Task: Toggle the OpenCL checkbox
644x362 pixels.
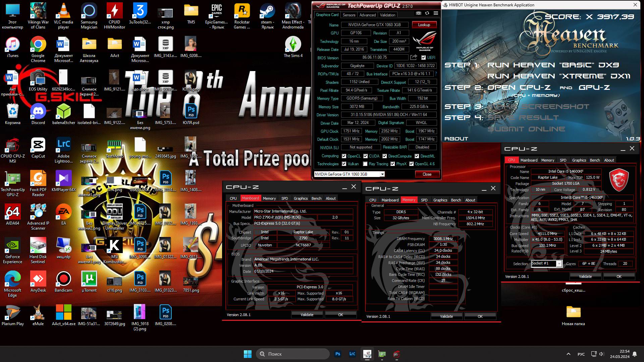Action: point(344,156)
